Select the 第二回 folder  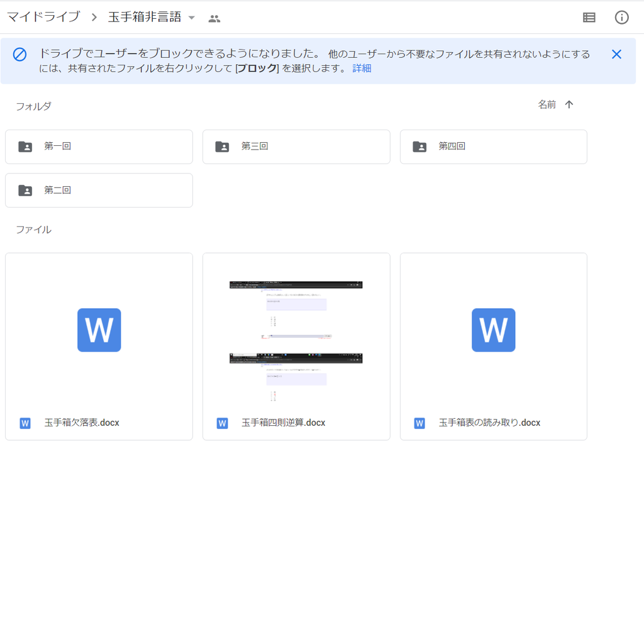(x=99, y=190)
